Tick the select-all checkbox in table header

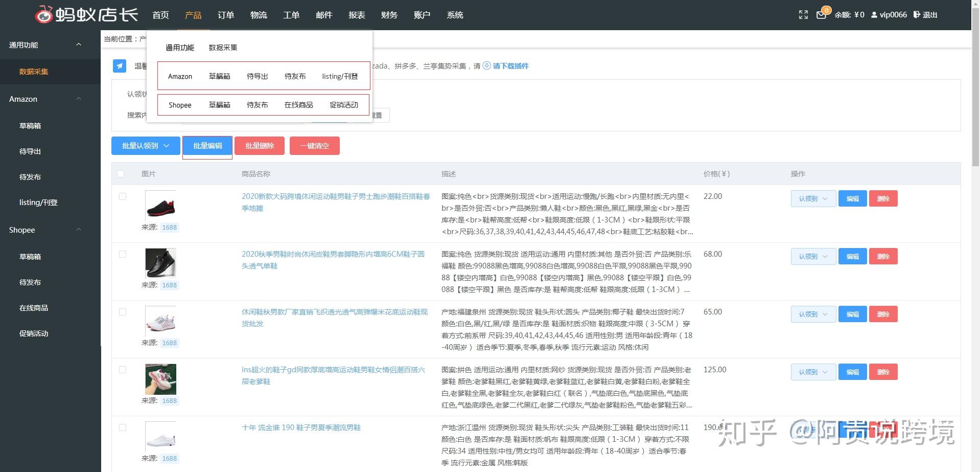coord(121,174)
